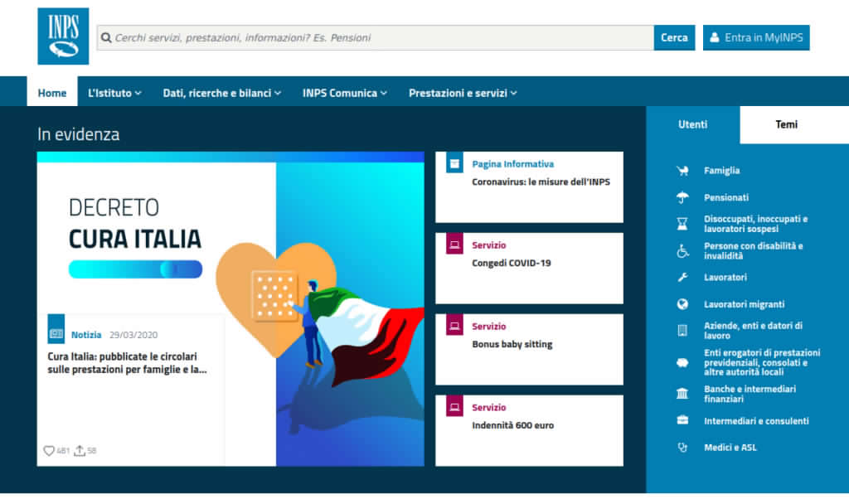Click the Servizio icon on Congedi COVID-19 card
Screen dimensions: 849x504
pyautogui.click(x=454, y=244)
